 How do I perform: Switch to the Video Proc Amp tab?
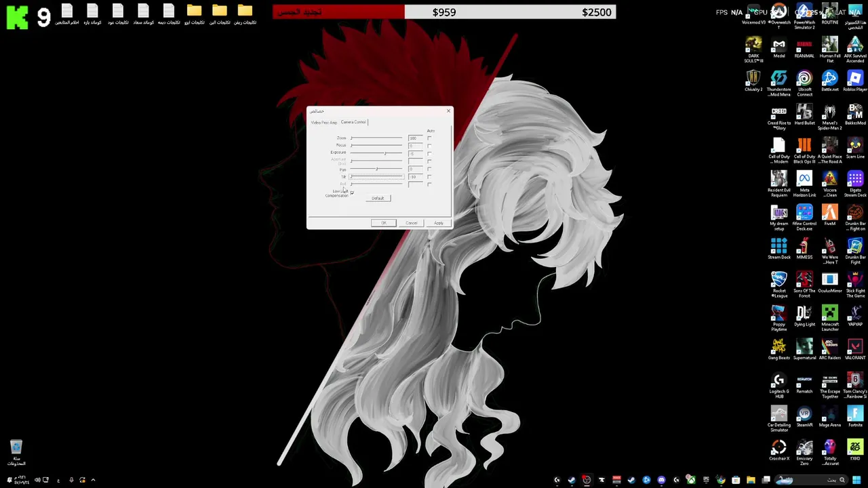coord(324,122)
